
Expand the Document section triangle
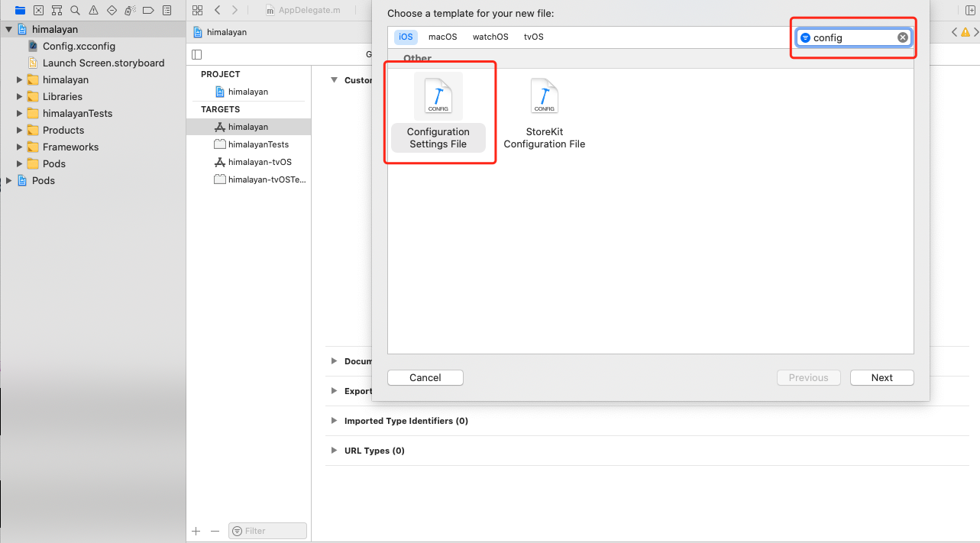tap(334, 361)
